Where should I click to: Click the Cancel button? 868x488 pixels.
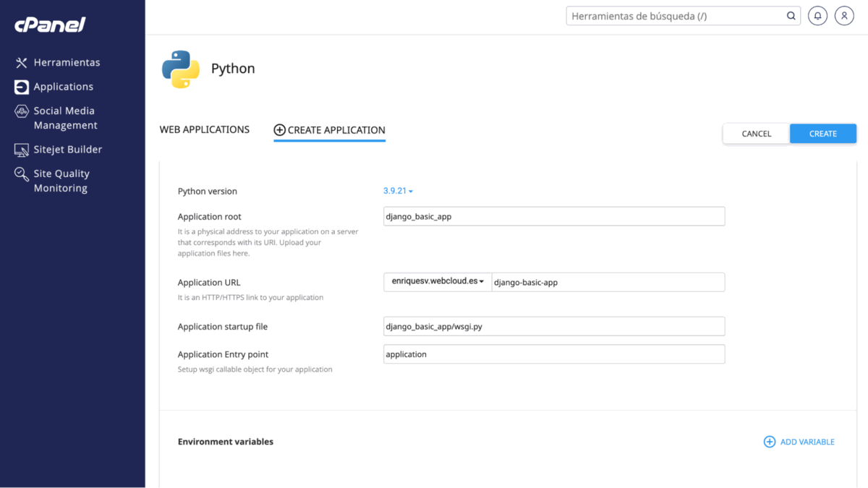(x=757, y=134)
